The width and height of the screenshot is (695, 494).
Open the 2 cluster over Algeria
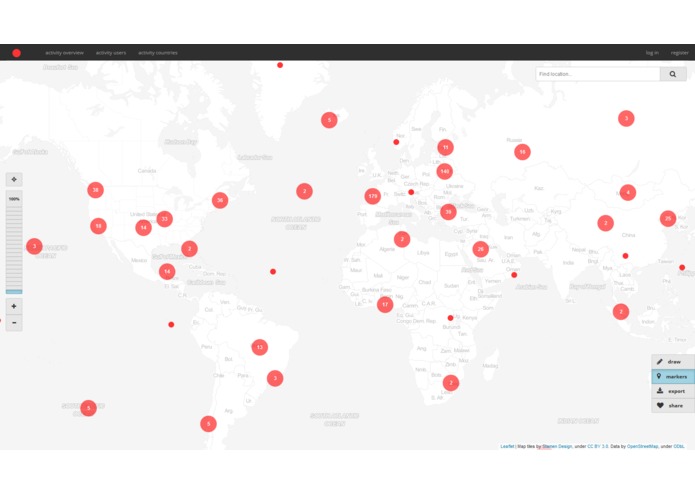coord(402,239)
